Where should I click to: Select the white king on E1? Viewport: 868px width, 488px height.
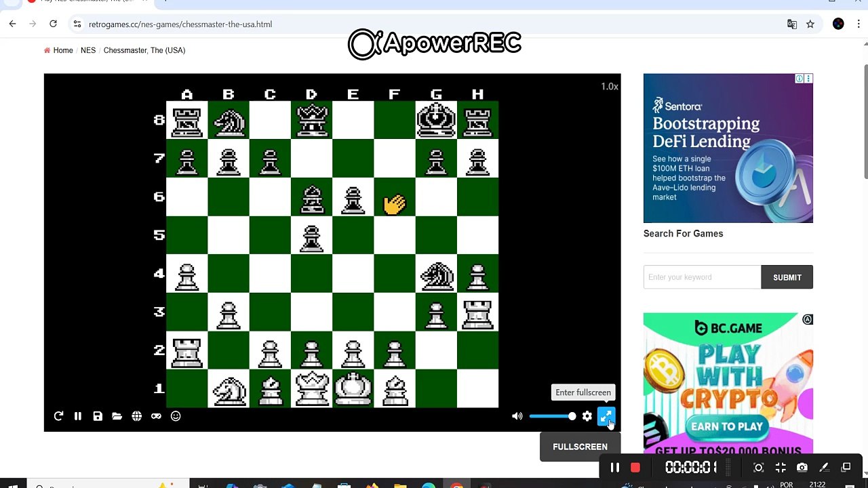pos(353,388)
